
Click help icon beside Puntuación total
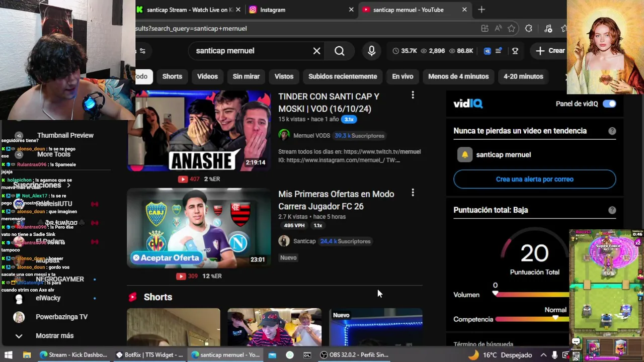612,210
